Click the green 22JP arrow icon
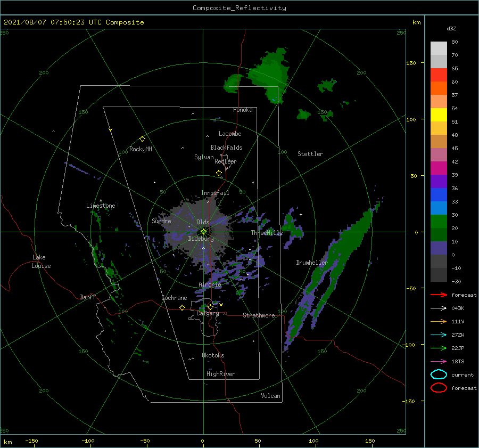The image size is (479, 448). (x=439, y=348)
